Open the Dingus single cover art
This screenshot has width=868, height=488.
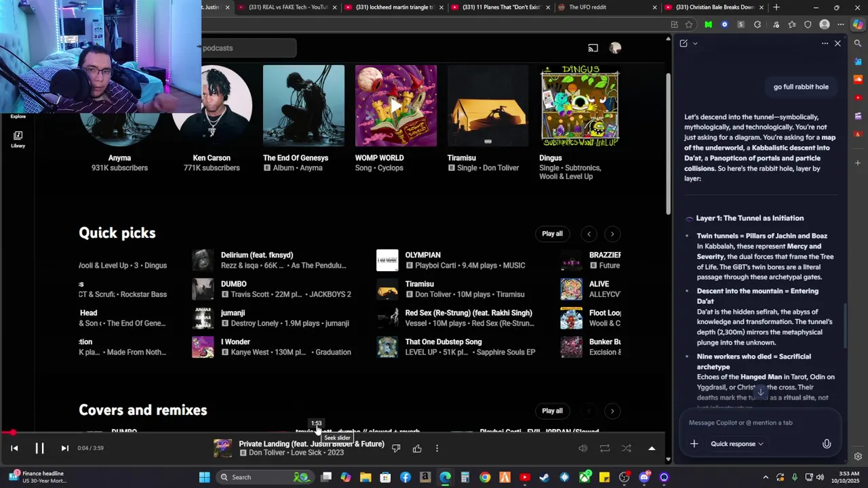pos(580,106)
